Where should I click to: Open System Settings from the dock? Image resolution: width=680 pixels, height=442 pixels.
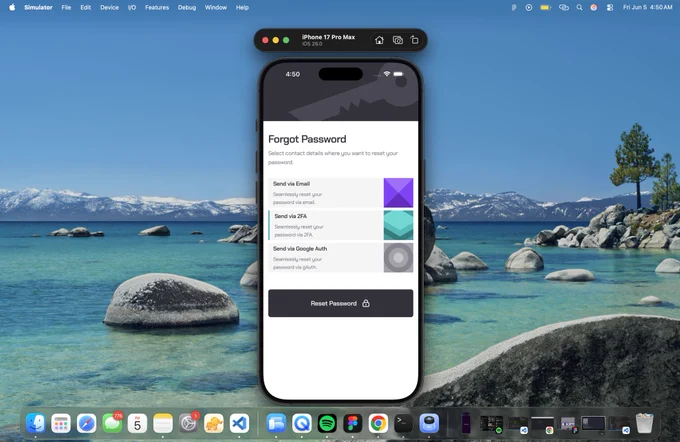[189, 423]
